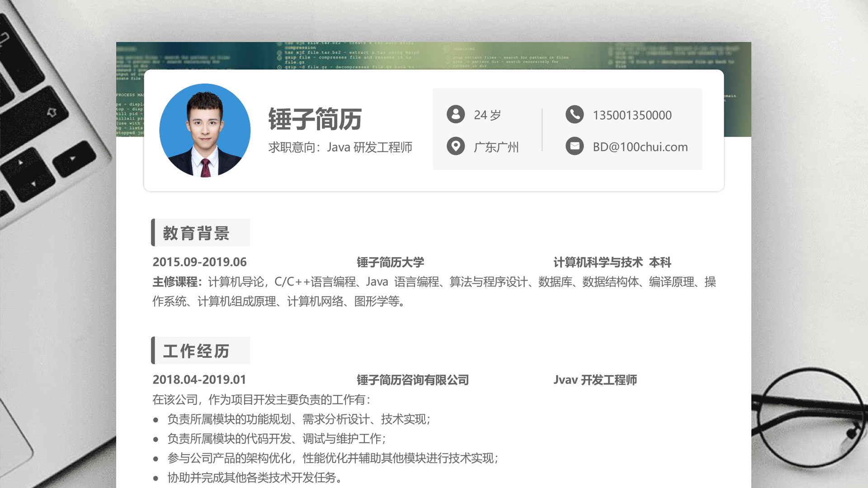The width and height of the screenshot is (868, 488).
Task: Click the 主修课程 label
Action: (x=177, y=282)
